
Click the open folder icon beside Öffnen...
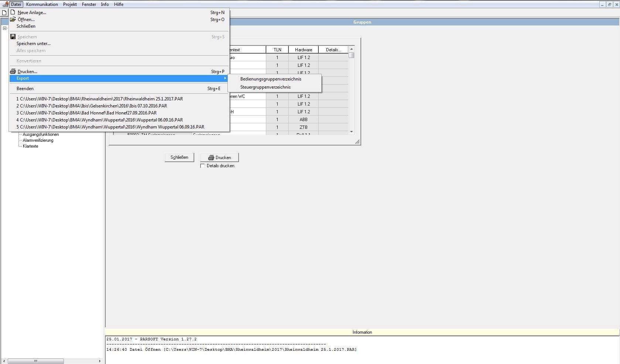click(13, 19)
